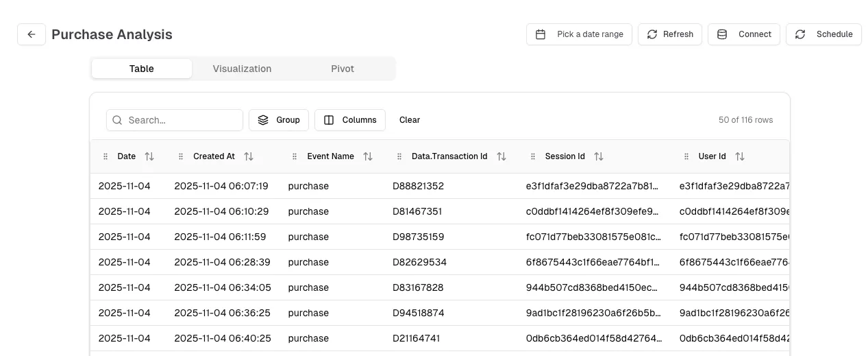This screenshot has width=868, height=356.
Task: Click the 50 of 116 rows counter
Action: [745, 120]
